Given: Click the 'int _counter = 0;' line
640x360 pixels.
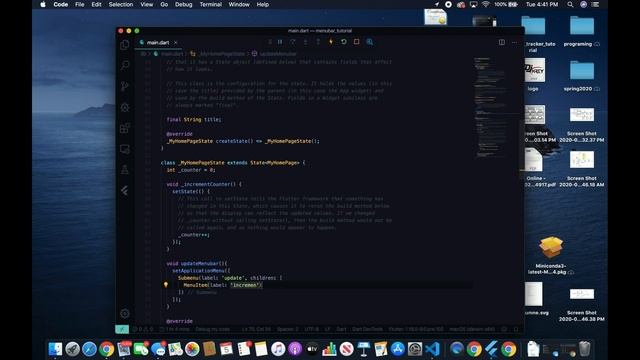Looking at the screenshot, I should pyautogui.click(x=191, y=170).
